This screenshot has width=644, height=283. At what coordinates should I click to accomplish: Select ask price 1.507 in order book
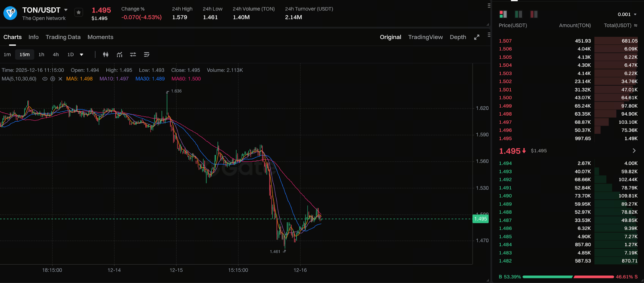pos(505,41)
